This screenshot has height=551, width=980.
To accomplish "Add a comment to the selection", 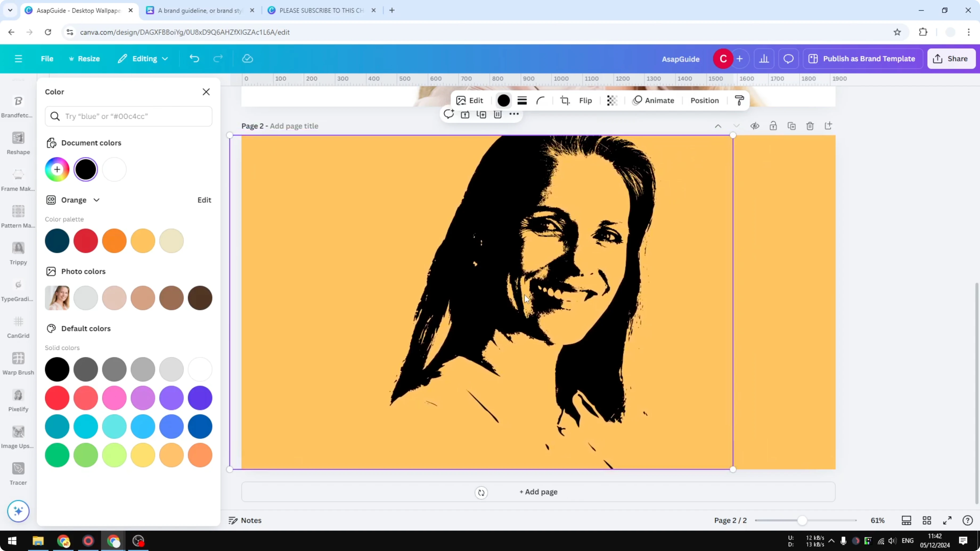I will coord(448,114).
